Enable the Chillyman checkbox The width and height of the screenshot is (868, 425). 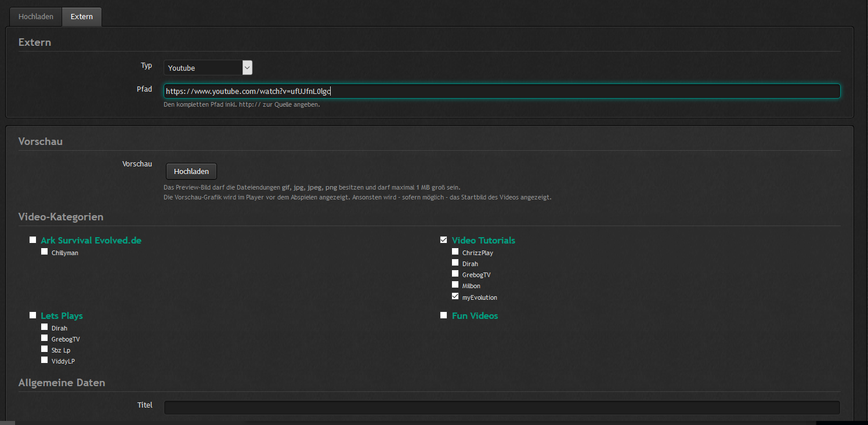pyautogui.click(x=45, y=252)
